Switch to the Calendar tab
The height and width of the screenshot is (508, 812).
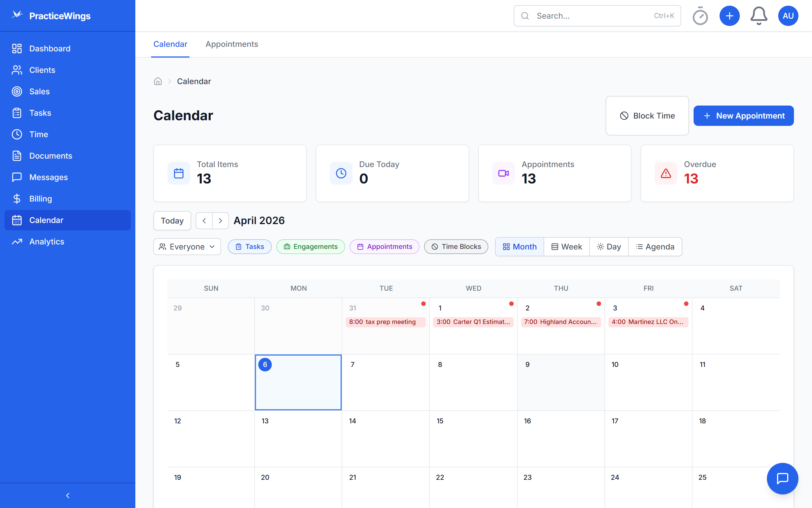(170, 44)
